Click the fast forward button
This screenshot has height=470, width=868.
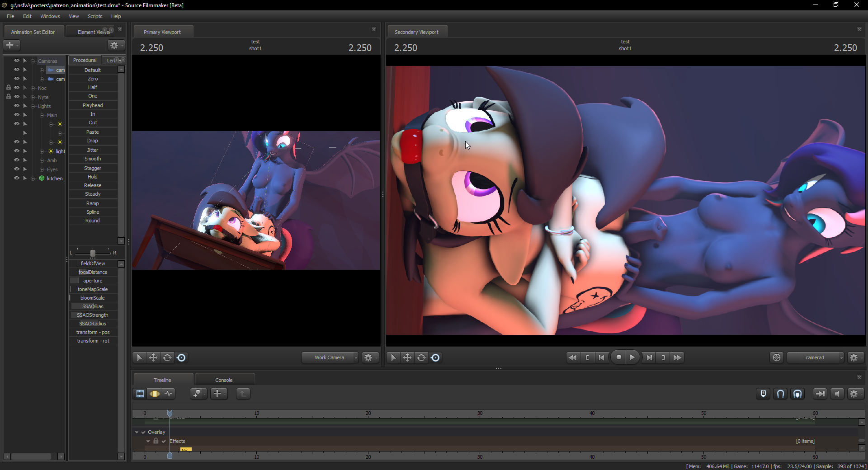point(677,357)
